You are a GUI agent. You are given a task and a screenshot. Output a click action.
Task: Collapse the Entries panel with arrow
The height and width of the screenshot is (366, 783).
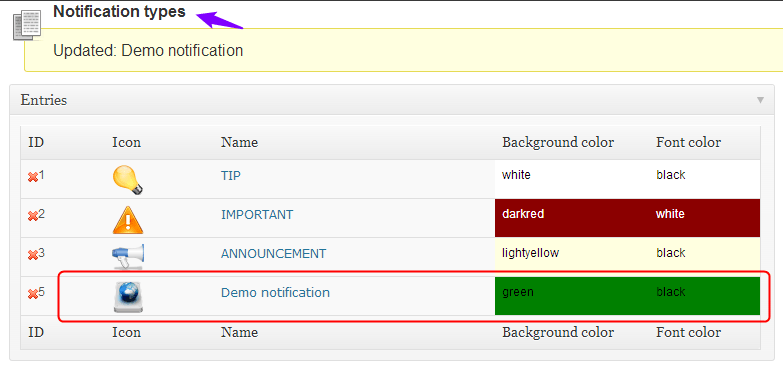tap(760, 100)
